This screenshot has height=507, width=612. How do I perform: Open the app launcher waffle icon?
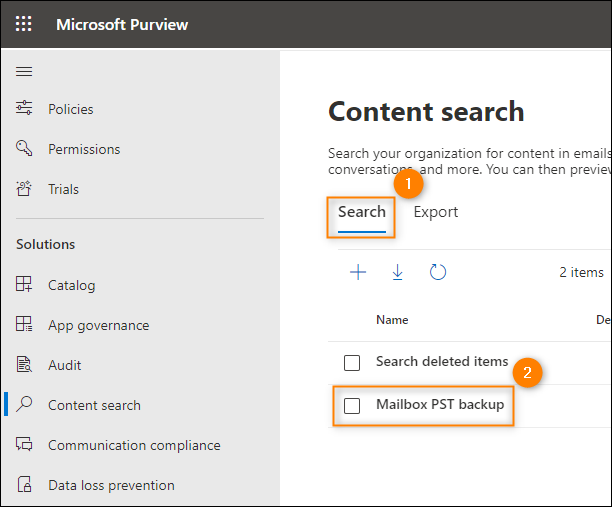(24, 24)
